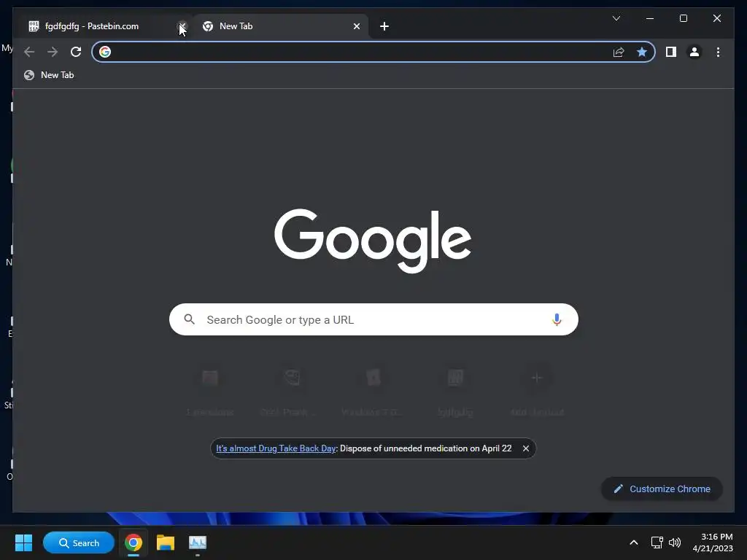Click the Add shortcut tile
The height and width of the screenshot is (560, 747).
537,392
